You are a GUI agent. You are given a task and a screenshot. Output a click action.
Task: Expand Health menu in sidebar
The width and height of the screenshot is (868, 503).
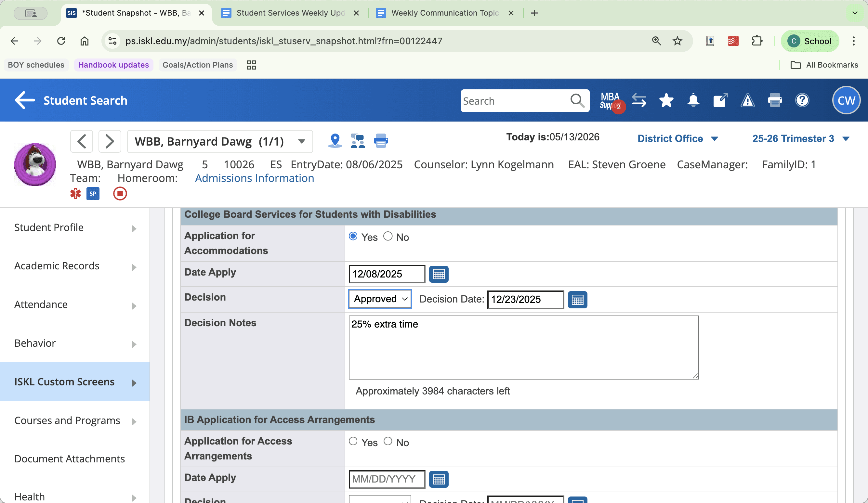pos(75,497)
